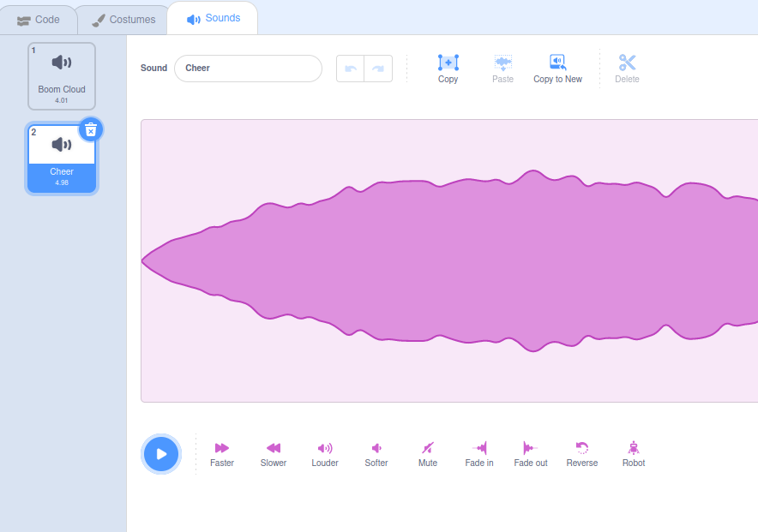Click Copy to New button

(x=557, y=69)
